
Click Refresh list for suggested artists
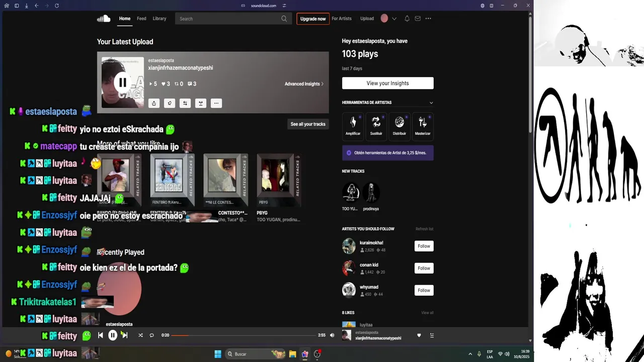pyautogui.click(x=424, y=229)
